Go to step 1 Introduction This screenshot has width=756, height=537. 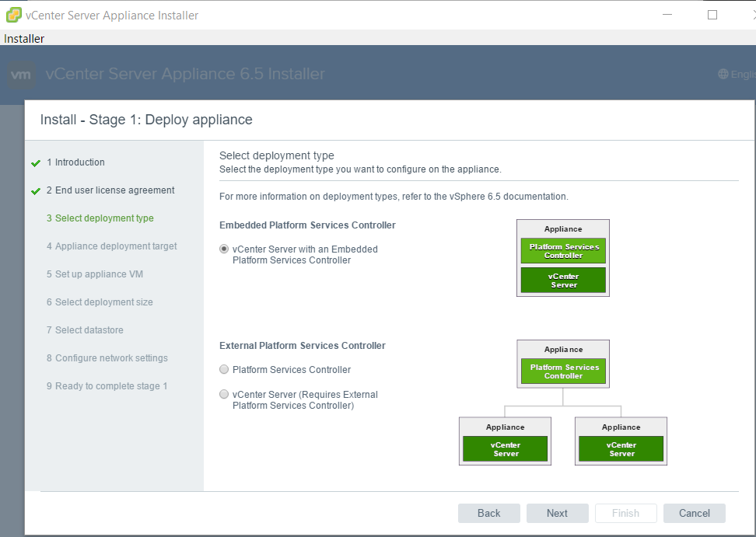click(x=75, y=162)
